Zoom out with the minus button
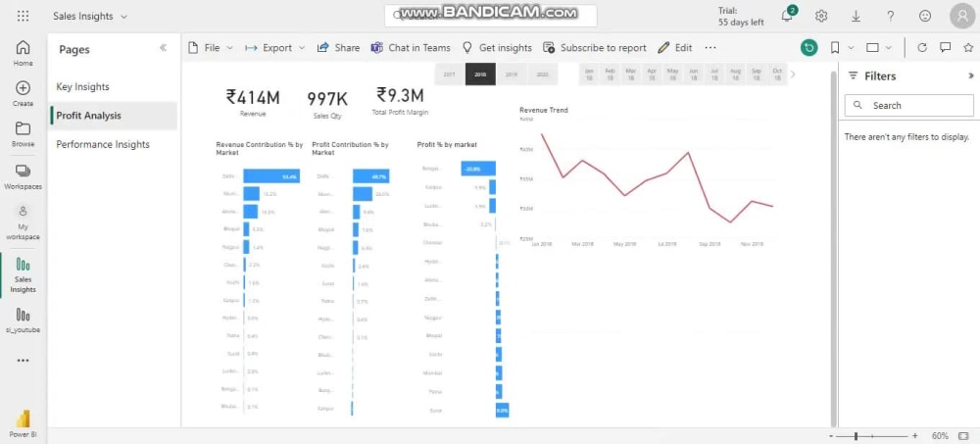The width and height of the screenshot is (980, 444). [831, 436]
